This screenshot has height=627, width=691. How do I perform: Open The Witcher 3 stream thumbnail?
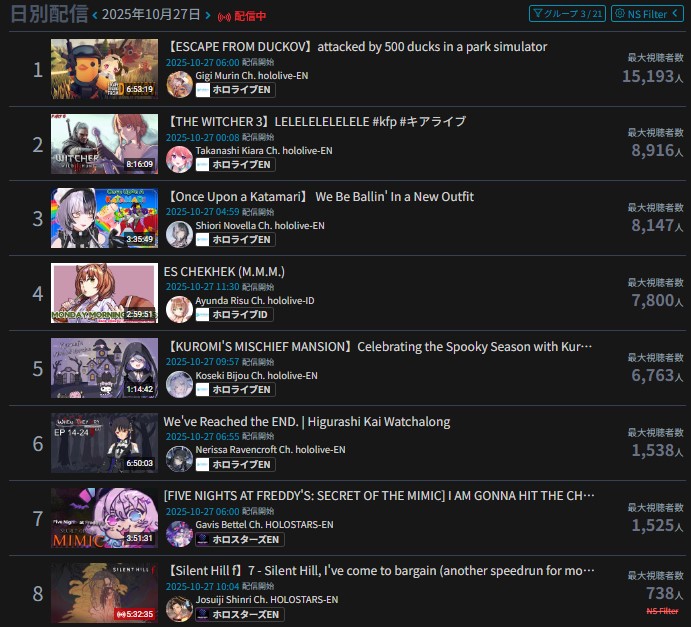[x=104, y=144]
